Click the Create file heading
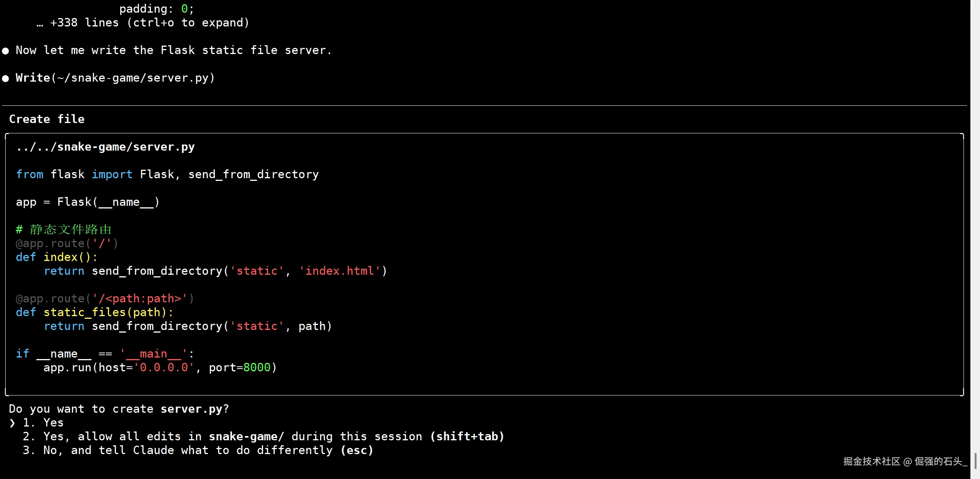 [x=47, y=119]
